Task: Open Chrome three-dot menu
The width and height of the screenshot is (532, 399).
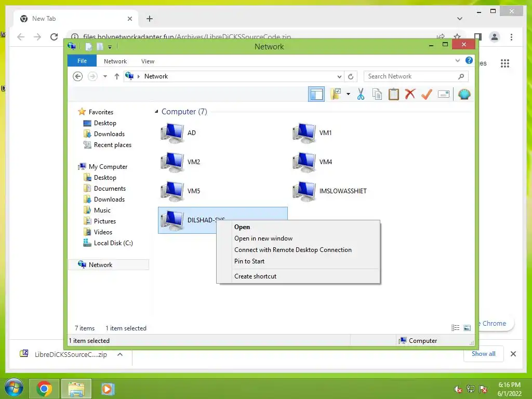Action: pyautogui.click(x=511, y=37)
